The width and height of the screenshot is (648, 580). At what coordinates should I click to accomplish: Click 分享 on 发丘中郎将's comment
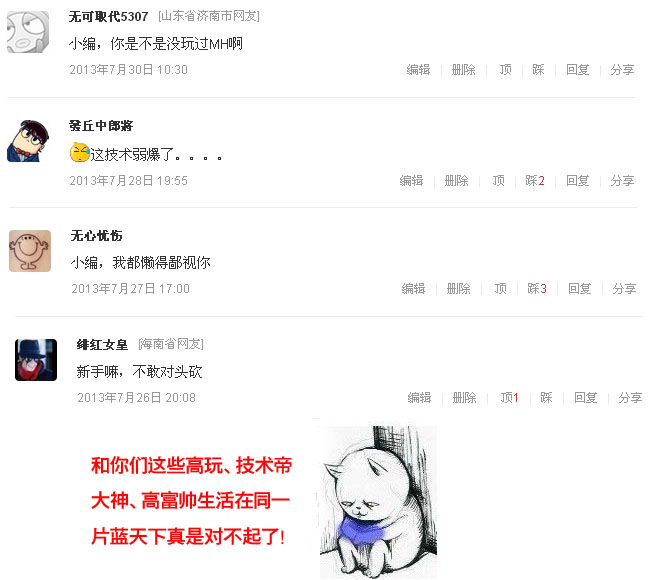622,181
